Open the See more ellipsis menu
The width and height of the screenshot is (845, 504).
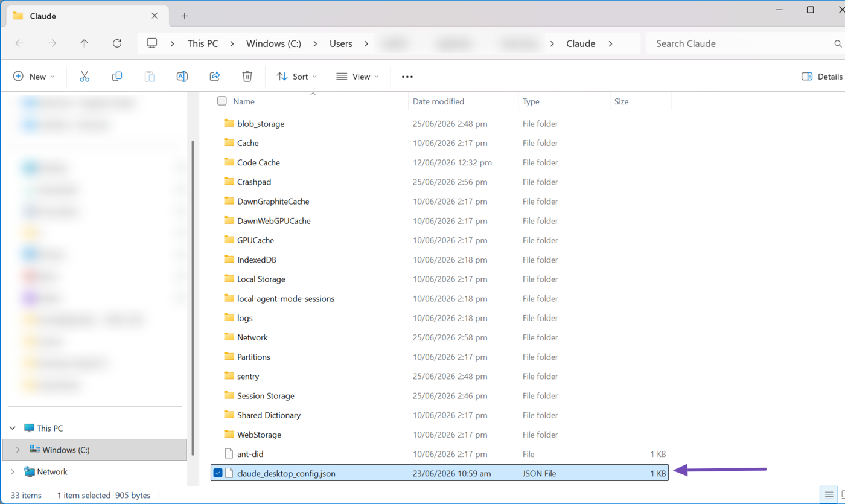pyautogui.click(x=407, y=77)
